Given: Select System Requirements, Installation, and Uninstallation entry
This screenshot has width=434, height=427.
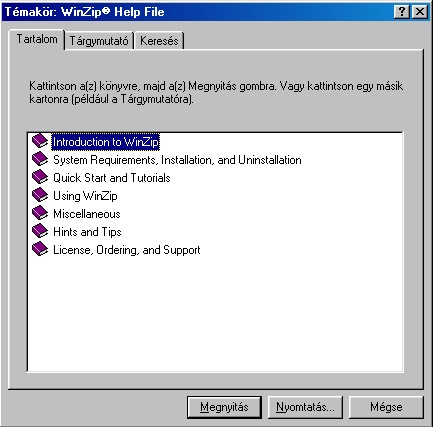Looking at the screenshot, I should (177, 160).
